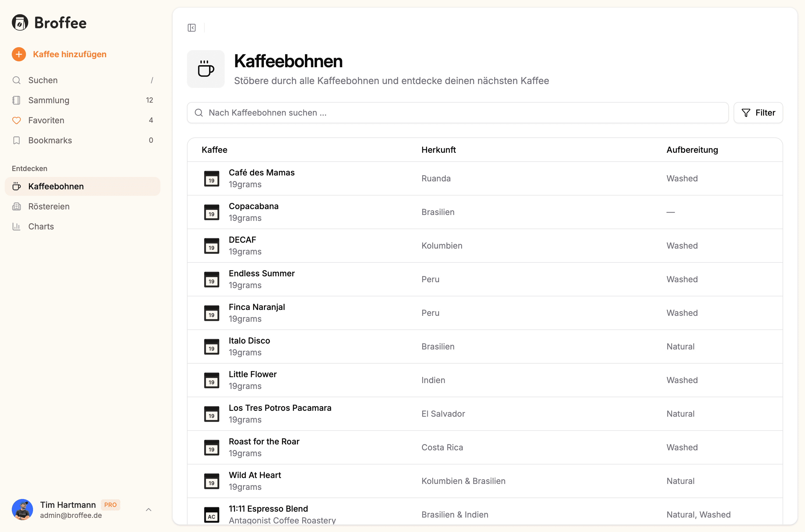
Task: Go to the Charts section
Action: coord(83,226)
